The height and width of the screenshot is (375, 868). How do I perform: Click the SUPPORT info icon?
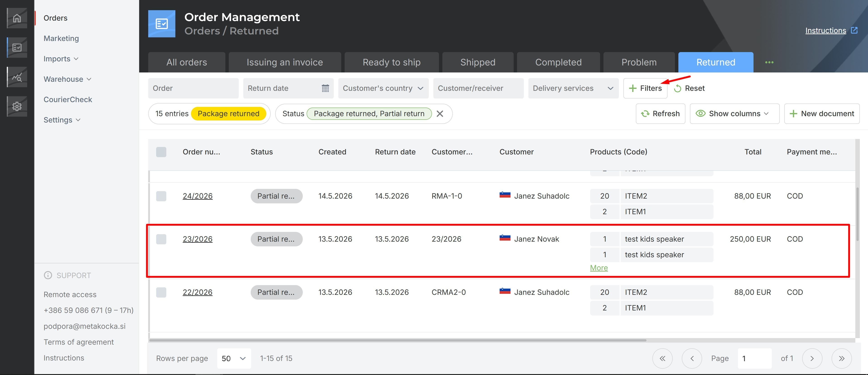point(48,275)
